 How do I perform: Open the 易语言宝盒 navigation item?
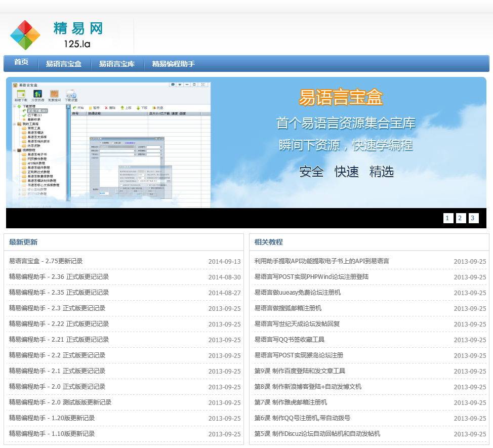[x=63, y=64]
